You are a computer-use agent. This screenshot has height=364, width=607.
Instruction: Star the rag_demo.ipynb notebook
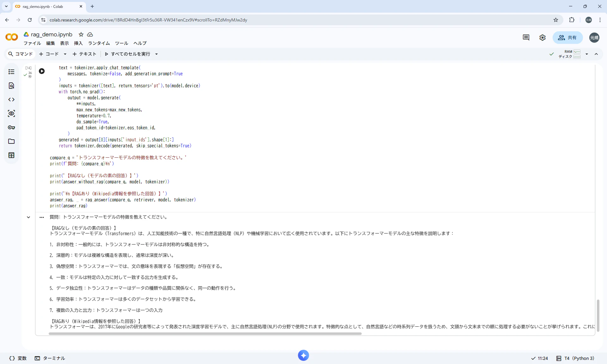(81, 34)
